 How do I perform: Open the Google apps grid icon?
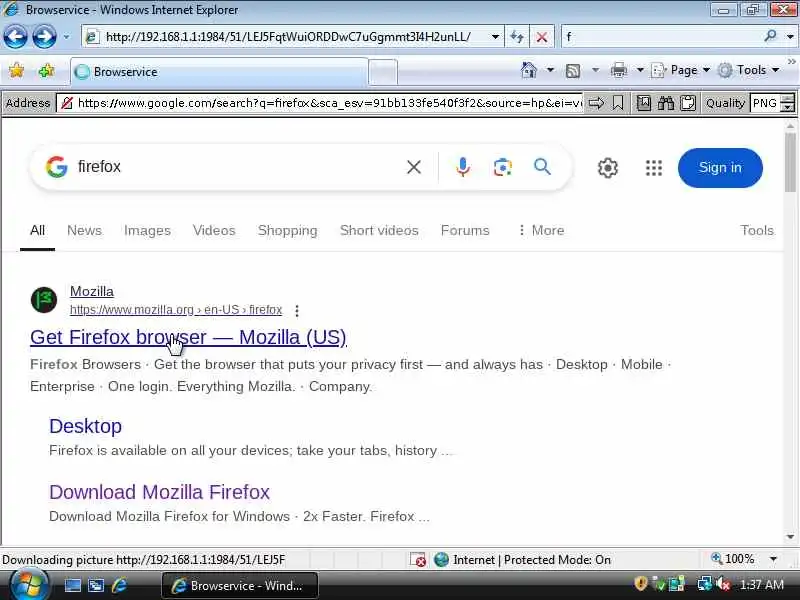(654, 168)
